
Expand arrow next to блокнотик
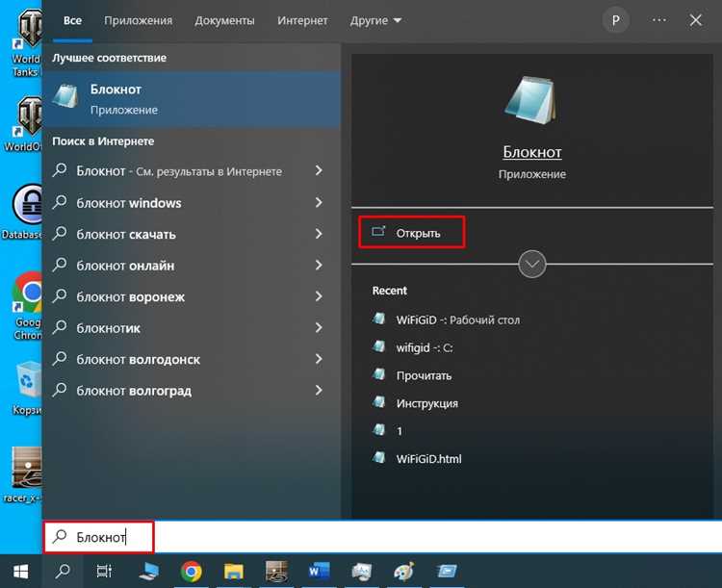coord(319,327)
